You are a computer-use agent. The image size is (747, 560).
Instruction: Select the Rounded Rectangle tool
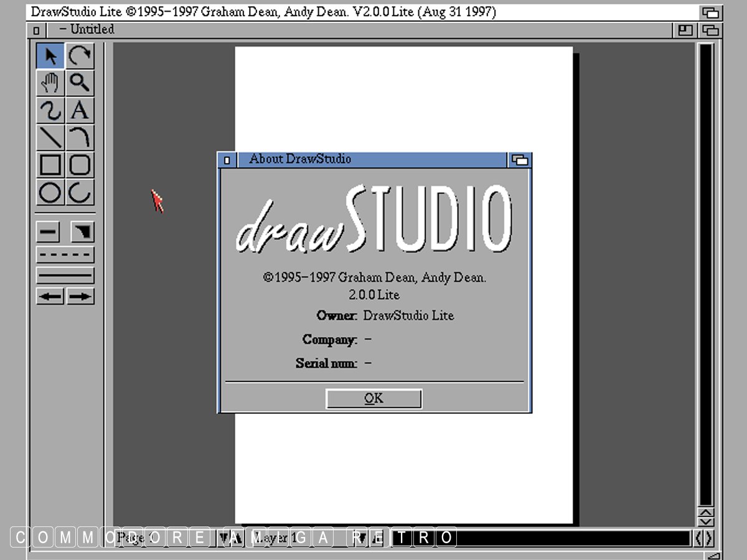click(80, 165)
